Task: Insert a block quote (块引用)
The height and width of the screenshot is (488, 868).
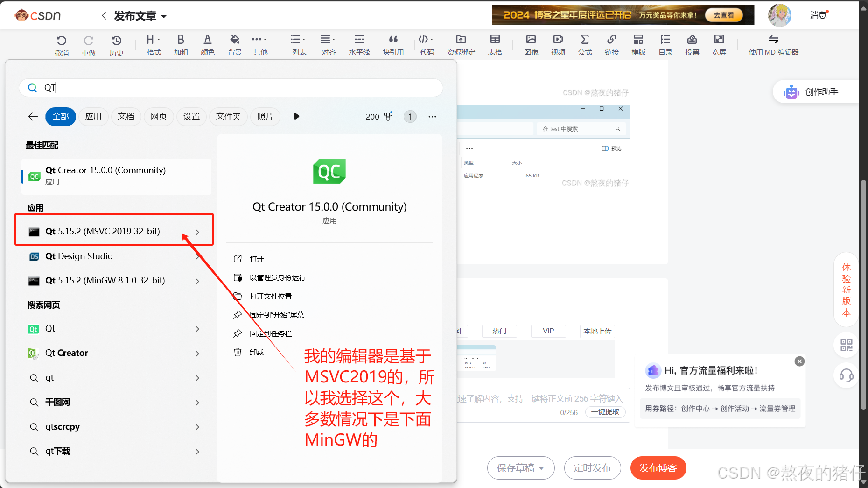Action: click(x=393, y=45)
